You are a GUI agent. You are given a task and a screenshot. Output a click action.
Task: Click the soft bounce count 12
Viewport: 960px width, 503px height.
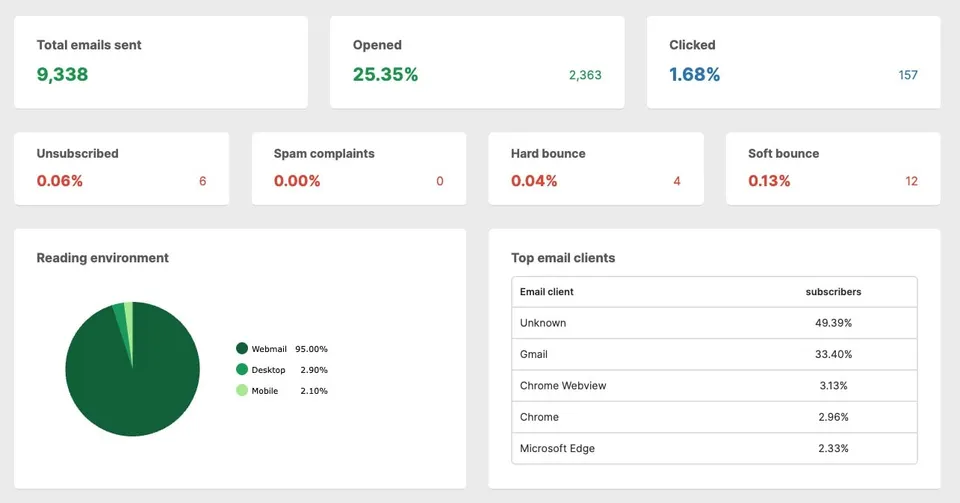pyautogui.click(x=912, y=181)
